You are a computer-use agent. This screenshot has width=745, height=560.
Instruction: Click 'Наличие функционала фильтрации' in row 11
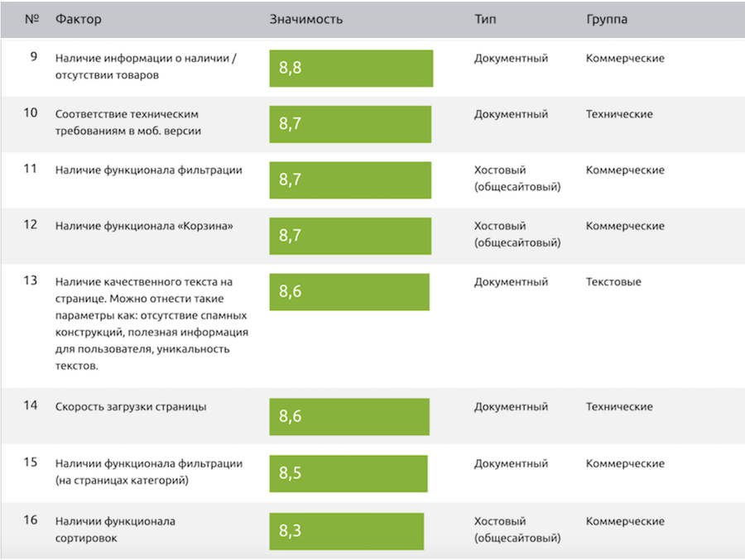tap(149, 170)
